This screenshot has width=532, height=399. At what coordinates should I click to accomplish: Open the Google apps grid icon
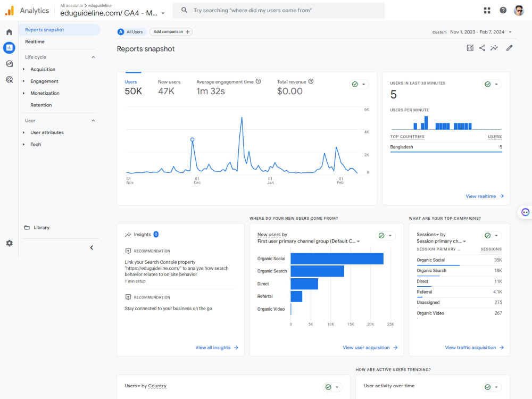point(487,11)
